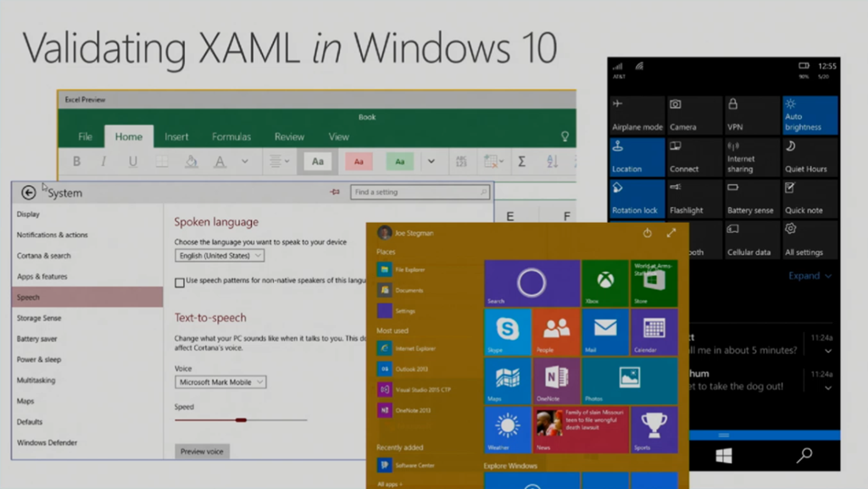Toggle Auto brightness quick action
The image size is (868, 489).
point(810,115)
